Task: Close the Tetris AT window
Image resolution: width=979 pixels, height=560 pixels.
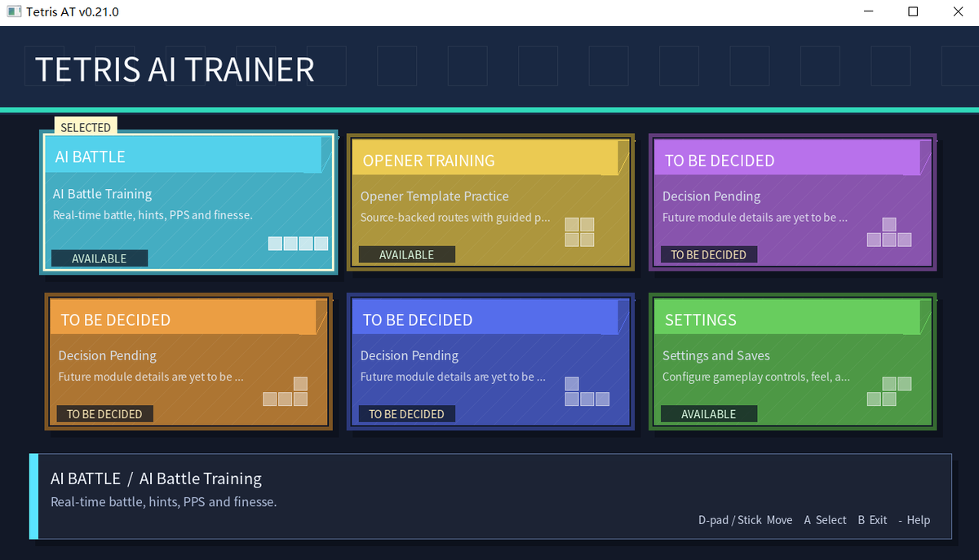Action: pos(958,12)
